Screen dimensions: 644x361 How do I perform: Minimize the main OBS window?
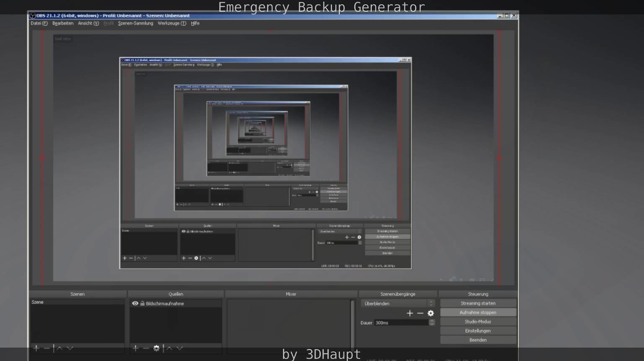pyautogui.click(x=500, y=15)
